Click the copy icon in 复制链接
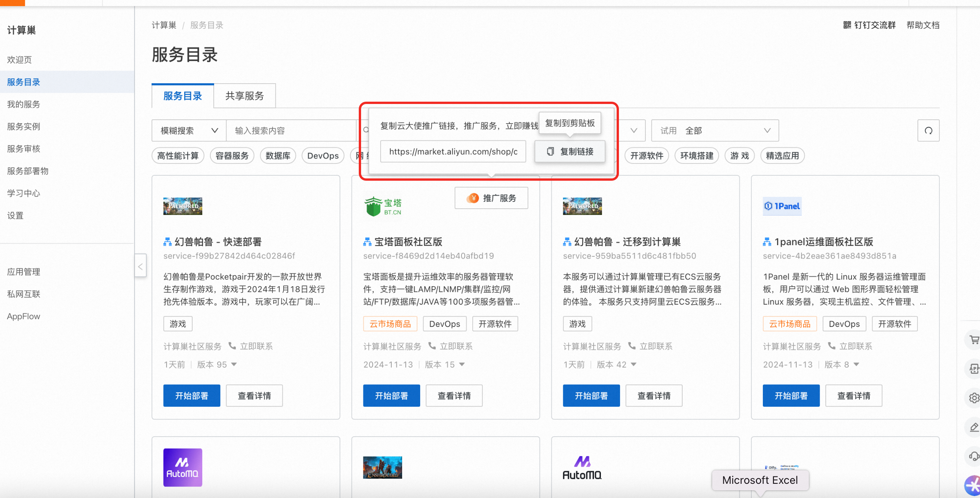 tap(550, 152)
